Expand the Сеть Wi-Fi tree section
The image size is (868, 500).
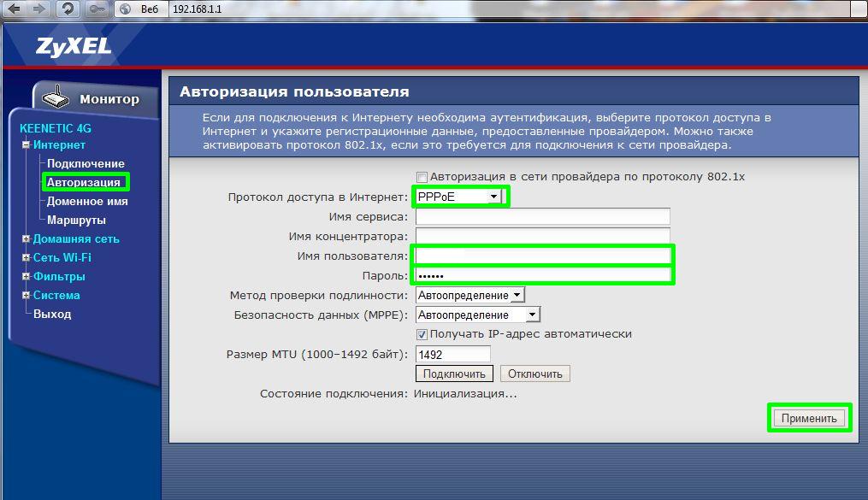coord(26,258)
